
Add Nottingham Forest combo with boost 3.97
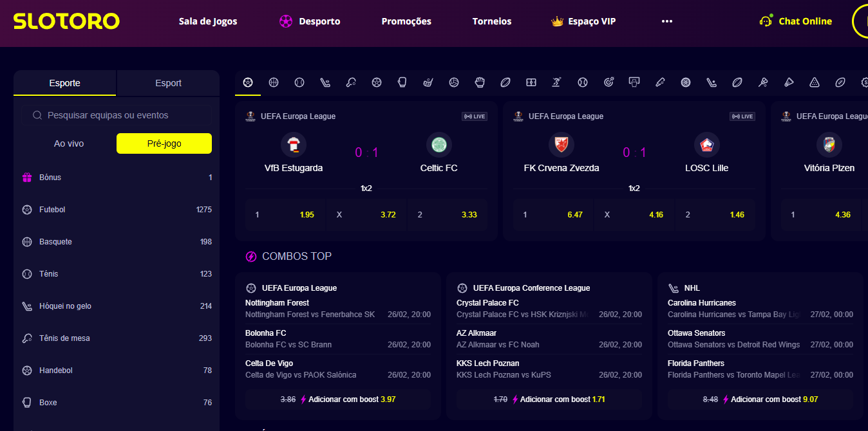pos(338,399)
